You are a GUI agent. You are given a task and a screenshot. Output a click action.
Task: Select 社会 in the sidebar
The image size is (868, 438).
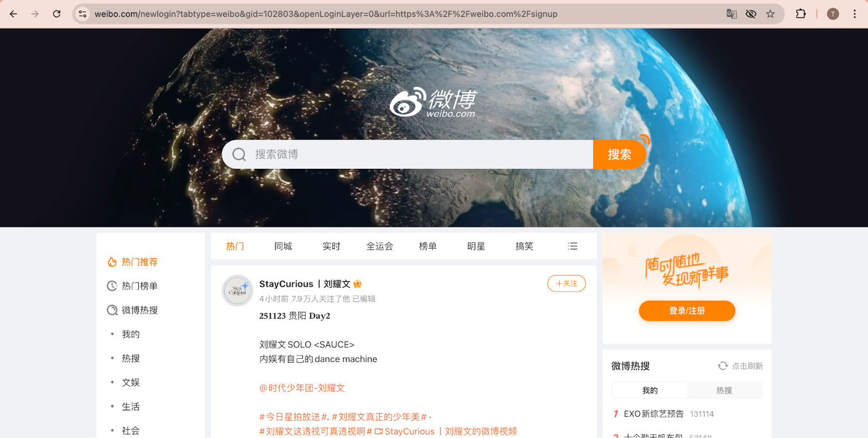tap(131, 430)
